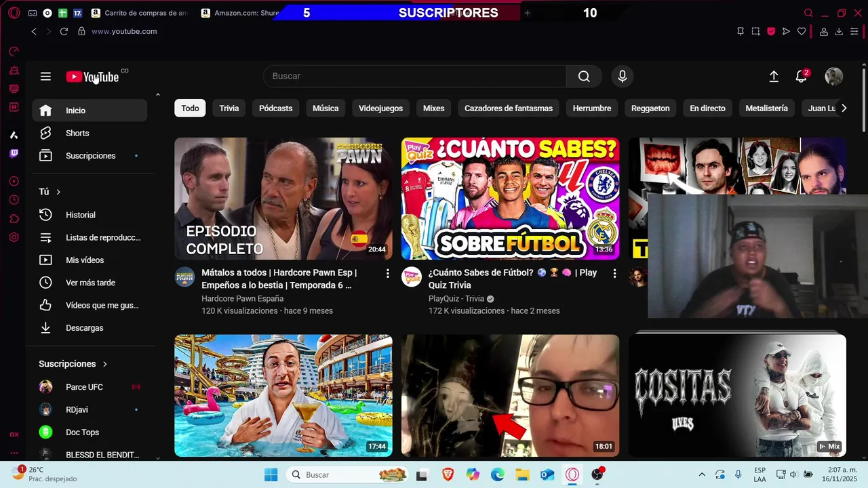Open Hardcore Pawn España channel name
The height and width of the screenshot is (488, 868).
click(242, 299)
